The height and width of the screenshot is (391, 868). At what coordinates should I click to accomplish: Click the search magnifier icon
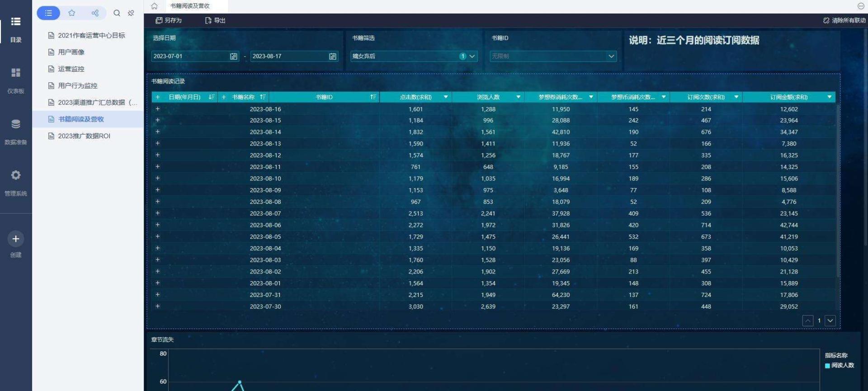coord(117,13)
